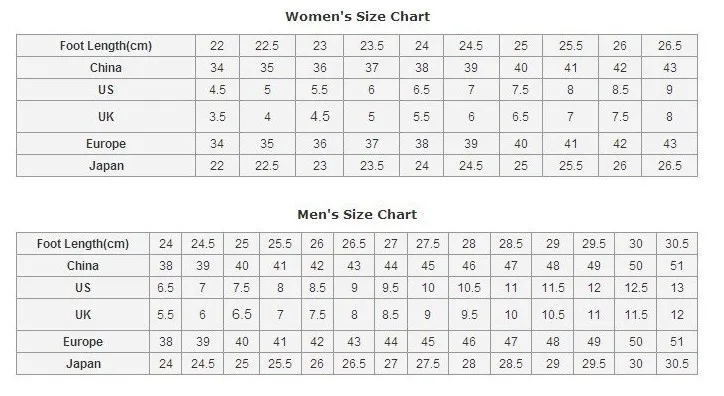Select women's Japan size 24.5 cell
The height and width of the screenshot is (396, 724).
pos(471,166)
